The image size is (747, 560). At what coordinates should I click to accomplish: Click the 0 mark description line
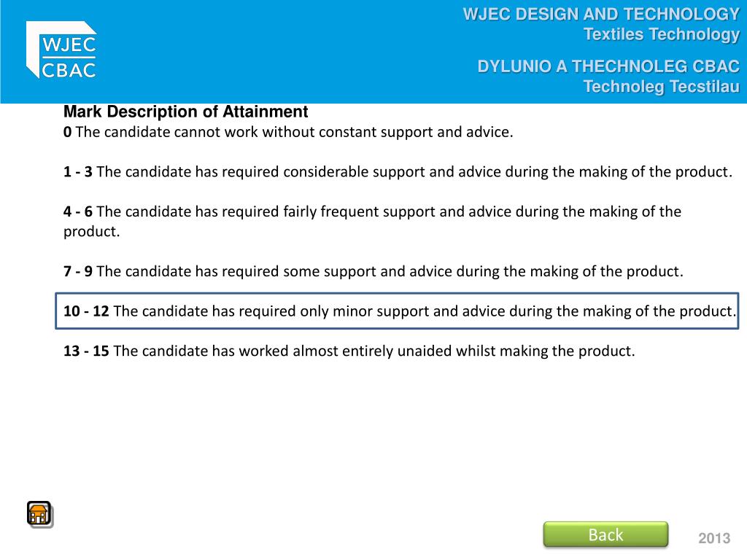pyautogui.click(x=288, y=132)
